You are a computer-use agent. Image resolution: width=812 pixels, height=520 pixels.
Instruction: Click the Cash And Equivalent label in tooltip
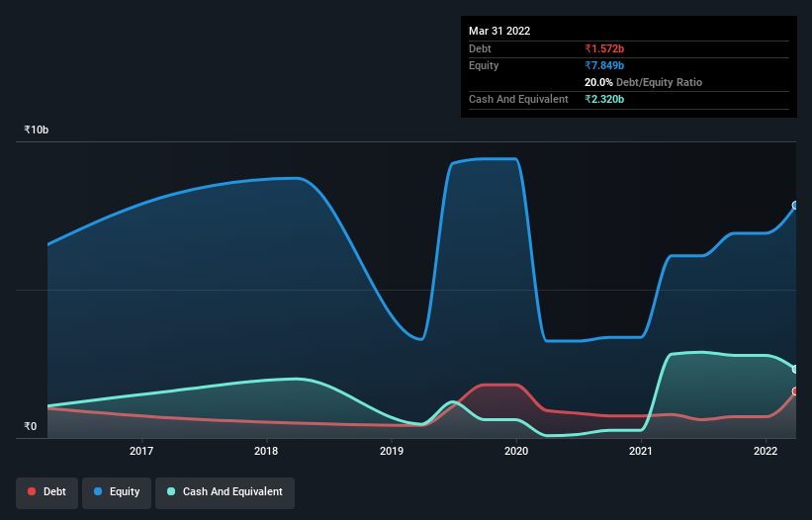tap(518, 99)
